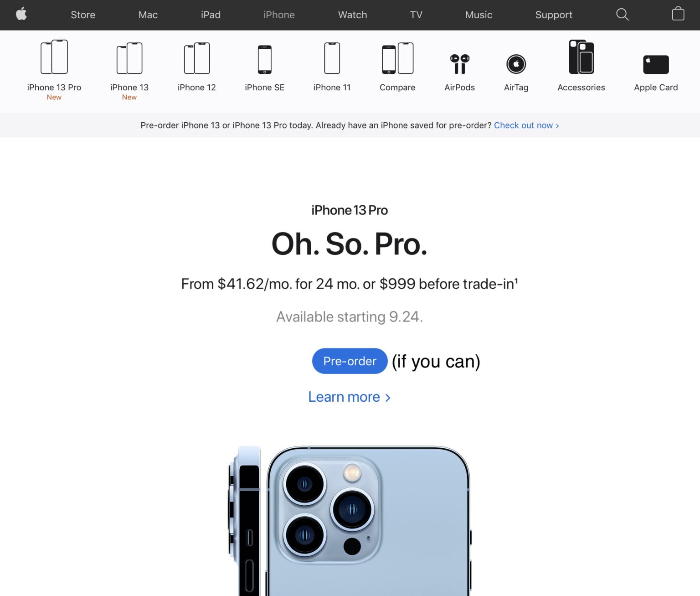Open the Apple Card icon
Image resolution: width=700 pixels, height=596 pixels.
tap(656, 64)
